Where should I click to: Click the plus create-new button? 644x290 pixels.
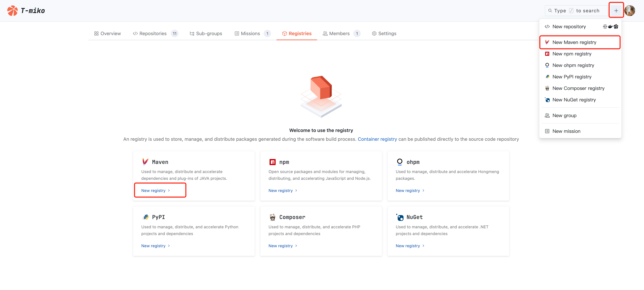616,10
